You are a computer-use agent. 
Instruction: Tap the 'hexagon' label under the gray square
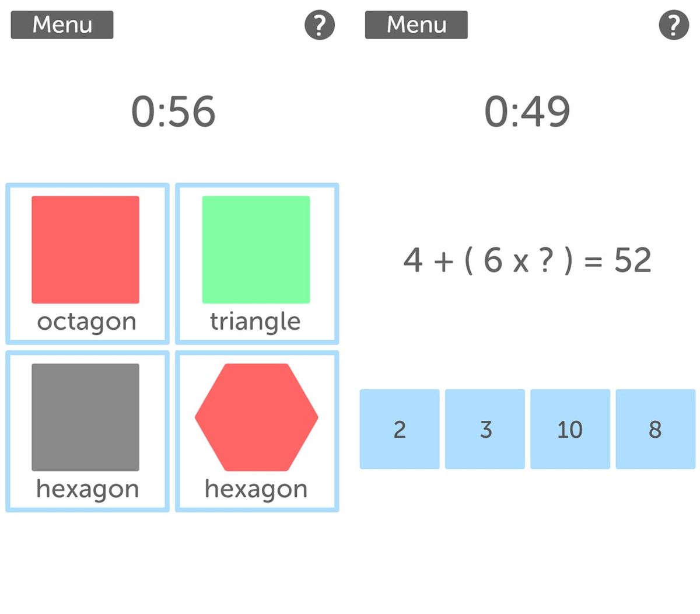(x=87, y=489)
